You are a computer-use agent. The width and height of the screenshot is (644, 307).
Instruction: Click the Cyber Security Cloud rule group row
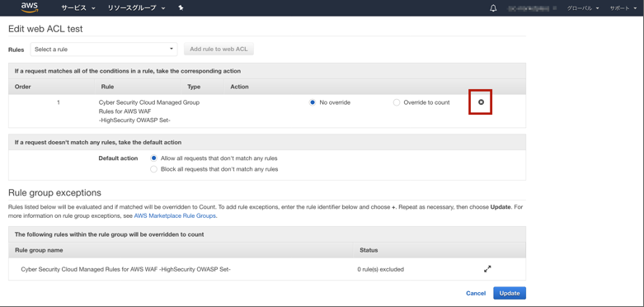[267, 269]
